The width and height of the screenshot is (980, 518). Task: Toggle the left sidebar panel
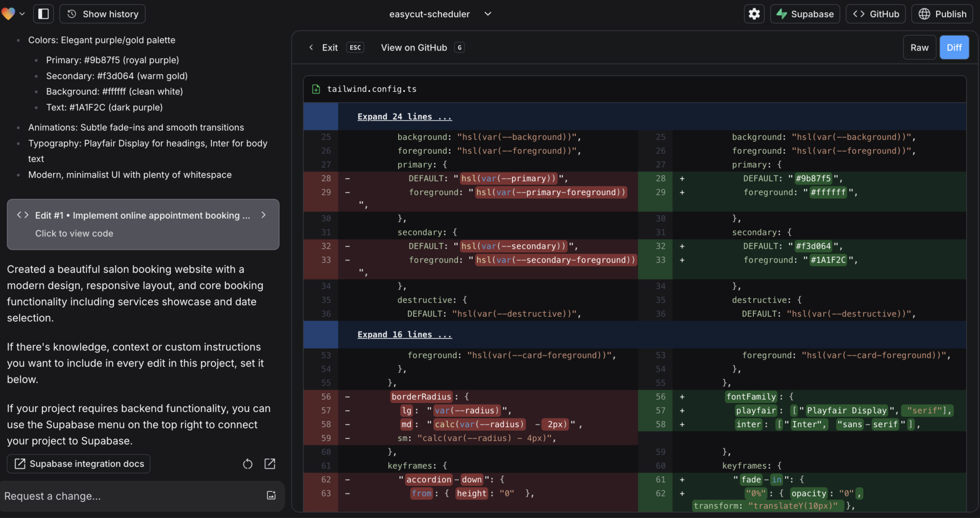point(43,14)
